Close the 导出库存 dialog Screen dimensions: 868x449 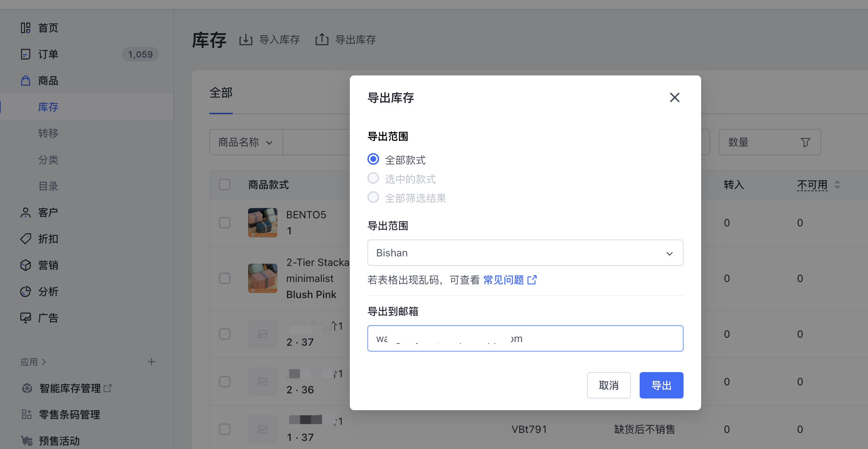tap(675, 97)
